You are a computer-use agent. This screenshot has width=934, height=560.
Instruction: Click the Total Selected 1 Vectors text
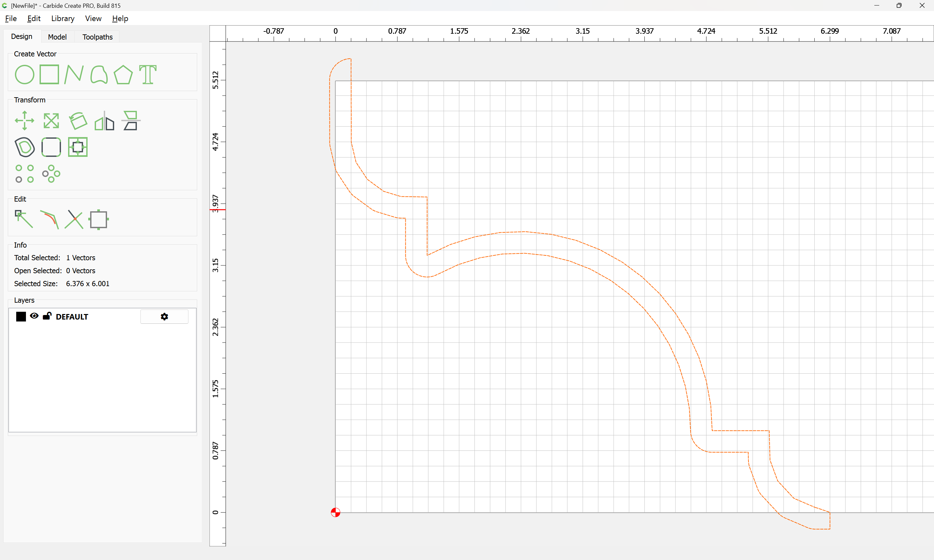tap(55, 258)
